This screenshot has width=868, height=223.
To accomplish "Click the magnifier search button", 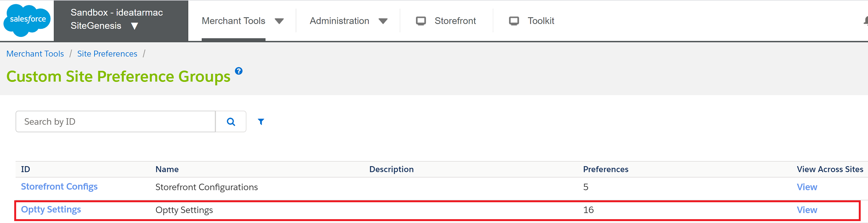I will point(231,121).
